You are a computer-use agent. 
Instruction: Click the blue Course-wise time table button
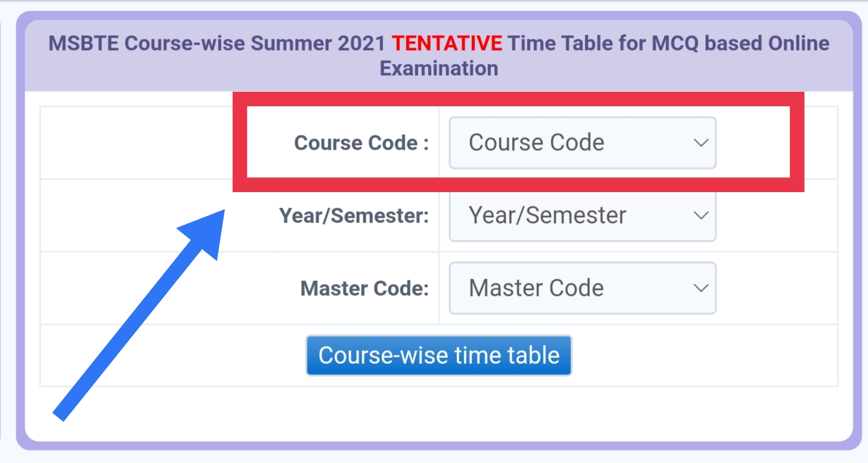[438, 354]
